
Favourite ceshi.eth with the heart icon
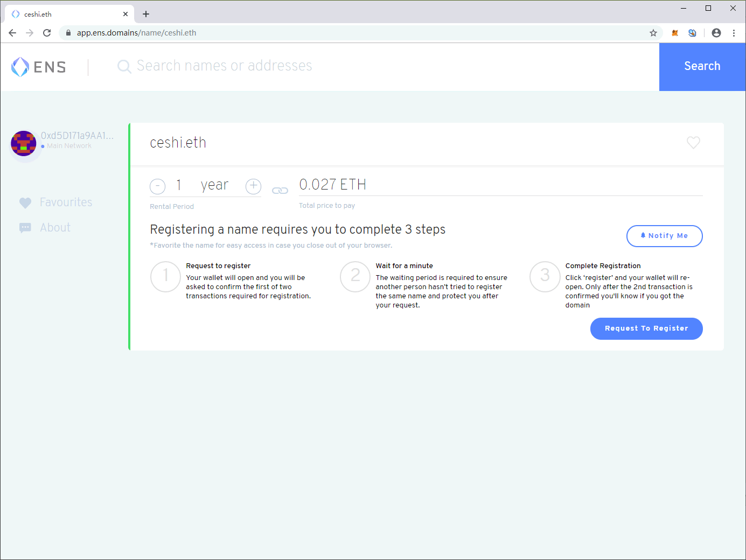point(693,143)
